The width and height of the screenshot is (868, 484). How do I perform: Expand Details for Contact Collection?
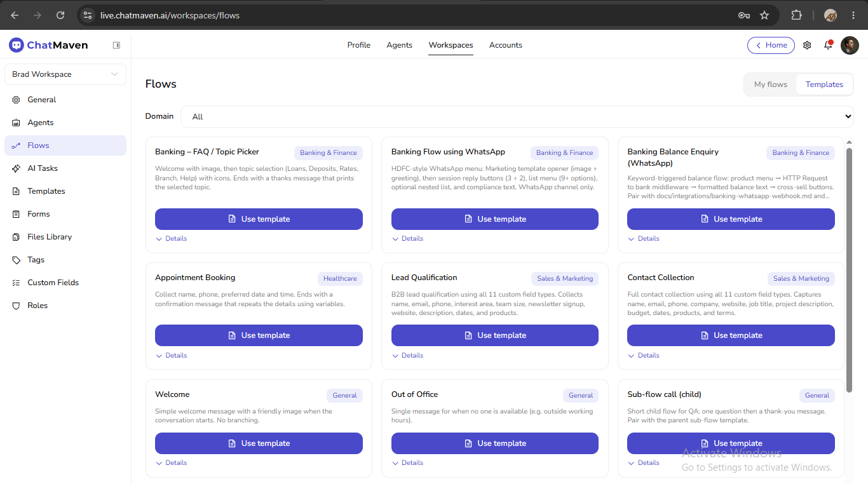(x=644, y=356)
